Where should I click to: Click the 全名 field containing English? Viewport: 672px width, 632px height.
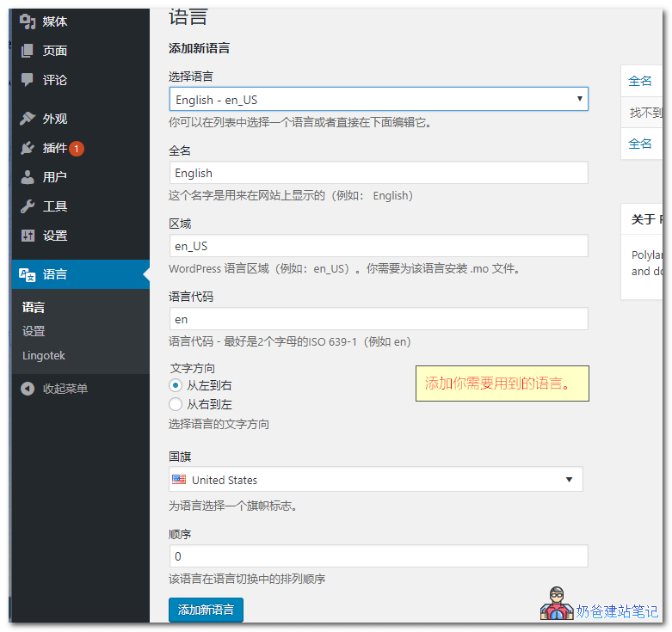pyautogui.click(x=378, y=173)
